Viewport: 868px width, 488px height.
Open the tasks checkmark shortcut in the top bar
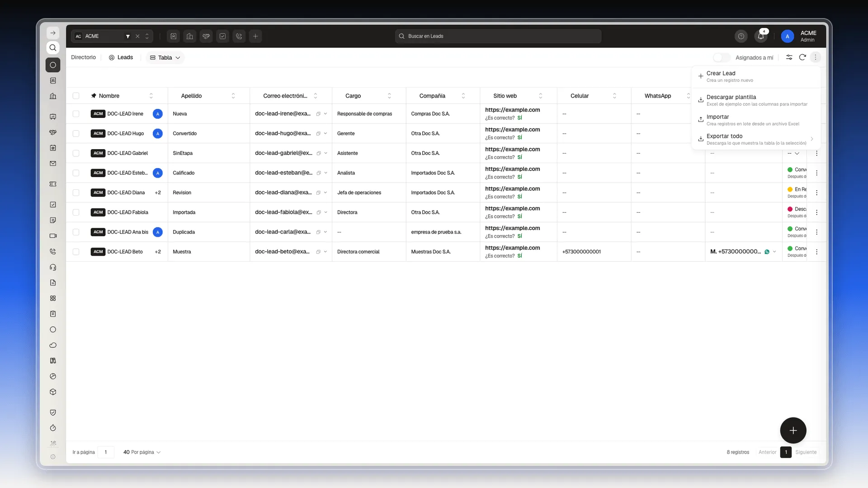coord(222,36)
